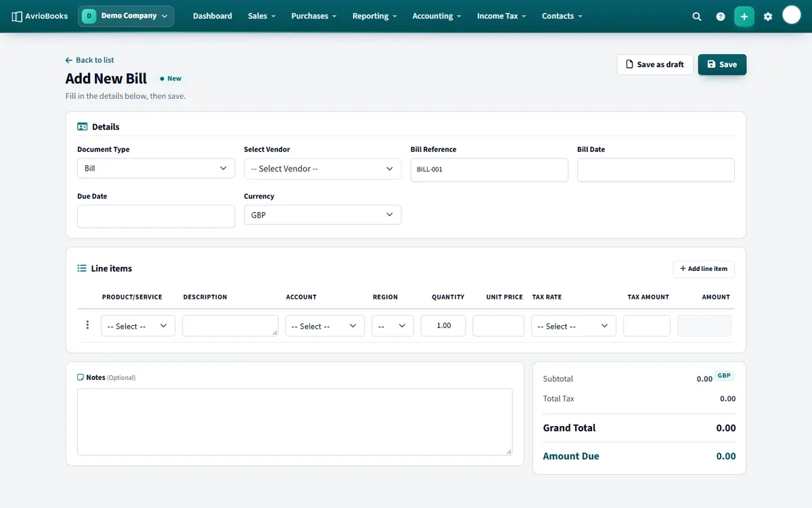
Task: Click the AvrioBooks logo icon
Action: (18, 16)
